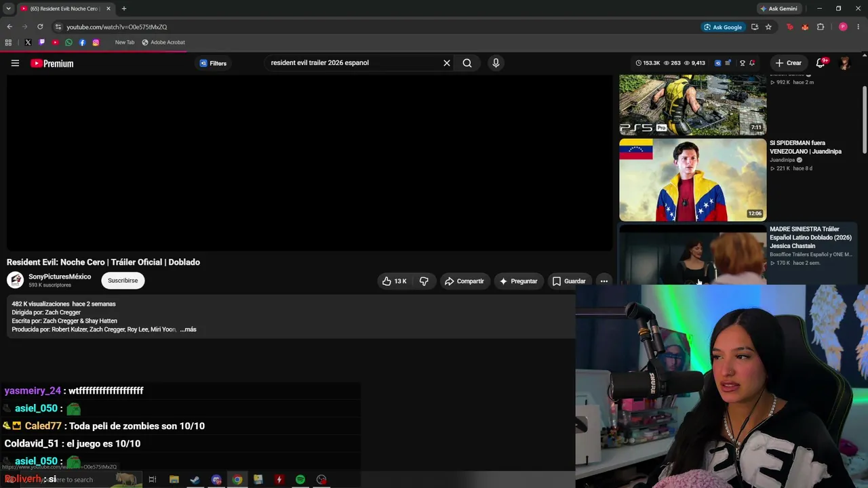Open the Facebook bookmark shortcut

click(x=82, y=42)
